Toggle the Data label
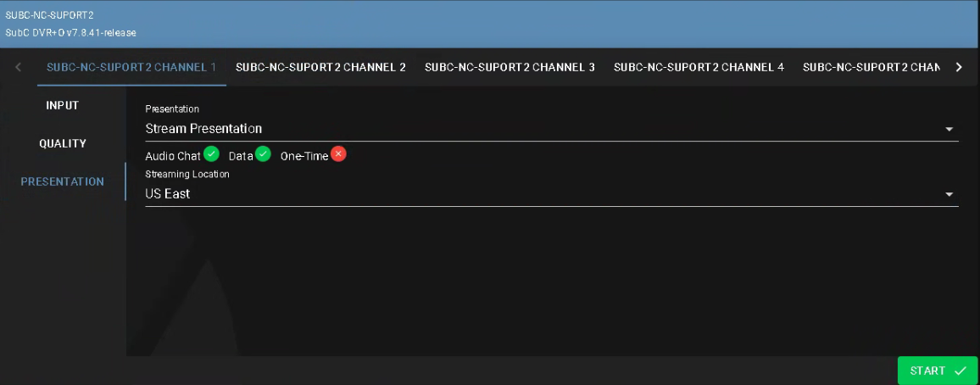 point(241,156)
